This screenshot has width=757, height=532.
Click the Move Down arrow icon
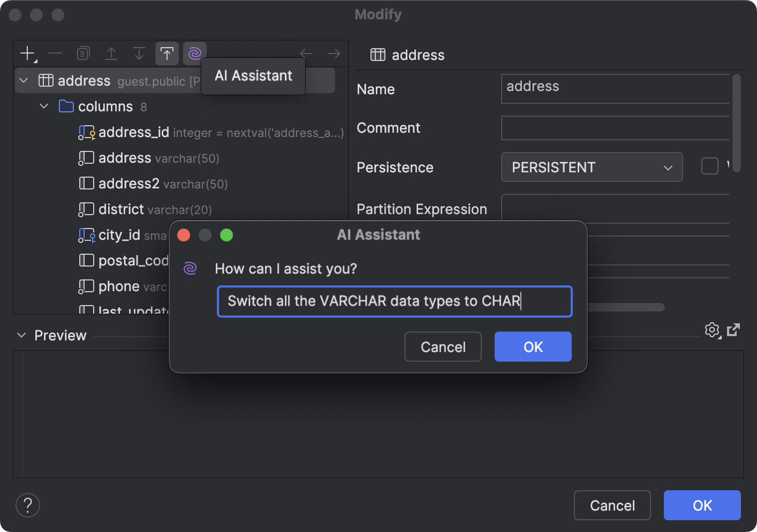pos(139,53)
